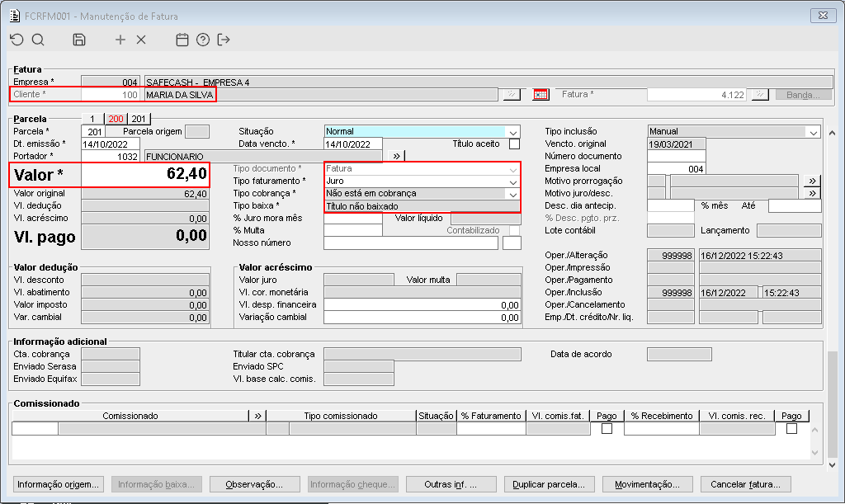Click the Desc. dia antecip. field
Image resolution: width=845 pixels, height=504 pixels.
(x=670, y=205)
